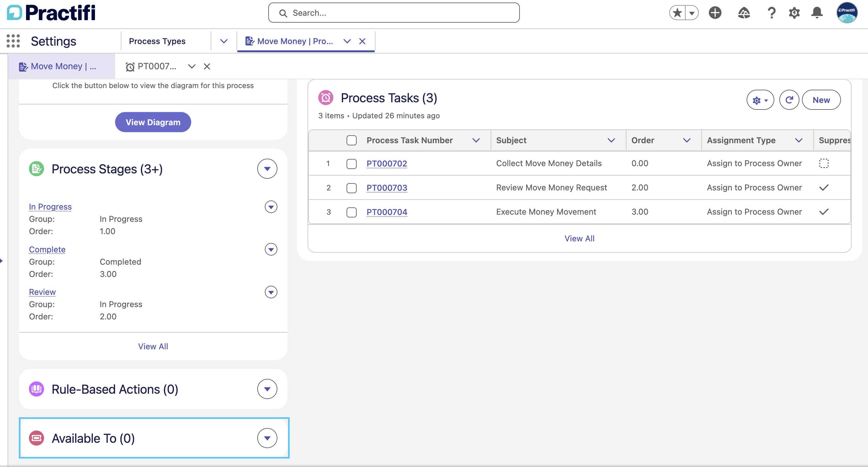Select the checkbox for PT000702
Viewport: 868px width, 467px height.
pyautogui.click(x=352, y=164)
